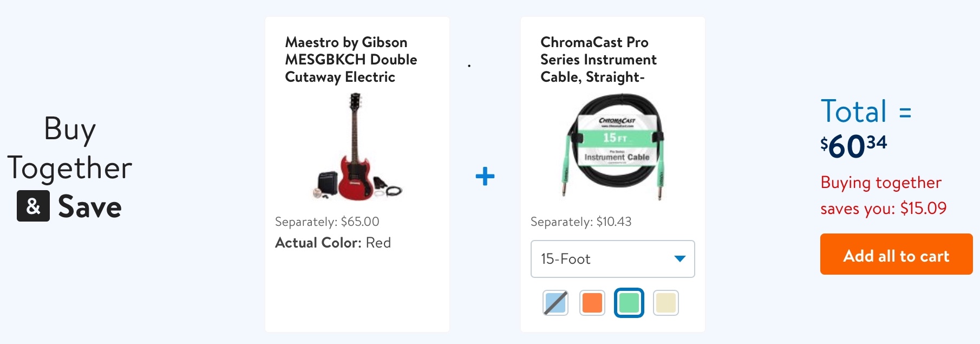Click the Actual Color: Red label
The image size is (980, 344).
tap(333, 243)
